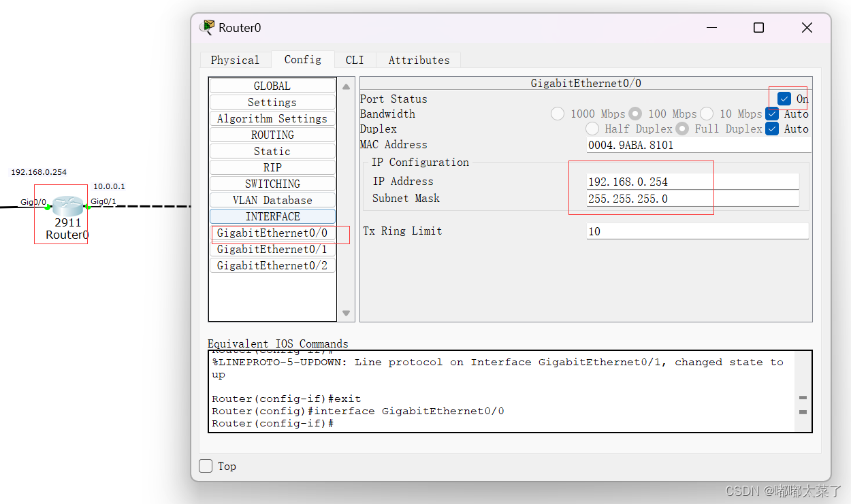Click the Gig0/1 port label
851x504 pixels.
103,201
